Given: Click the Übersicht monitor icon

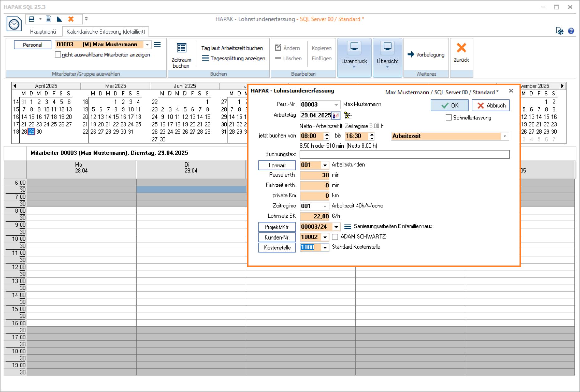Looking at the screenshot, I should pyautogui.click(x=387, y=47).
